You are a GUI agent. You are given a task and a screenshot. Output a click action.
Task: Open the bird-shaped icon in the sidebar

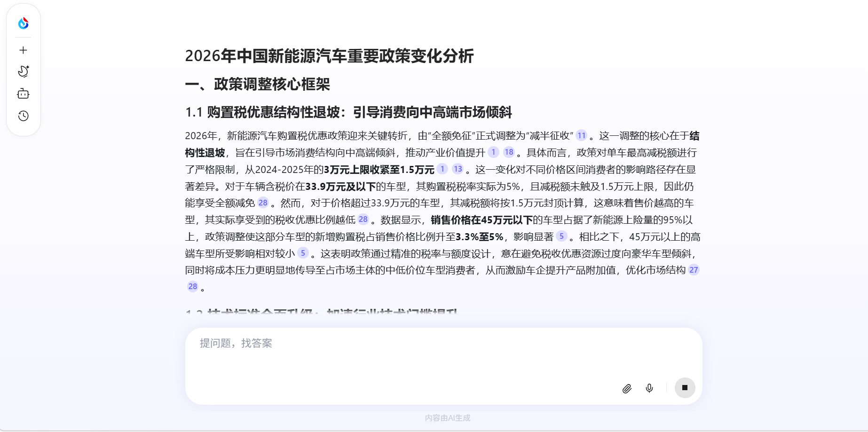click(23, 71)
